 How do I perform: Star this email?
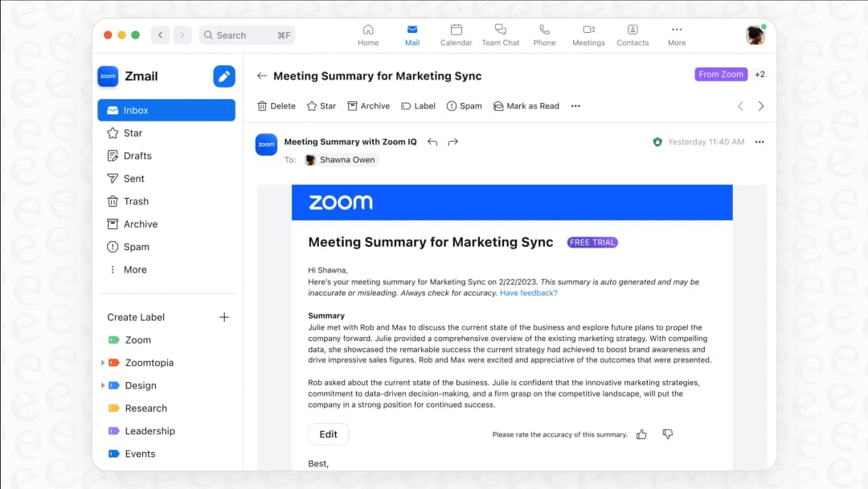[321, 106]
